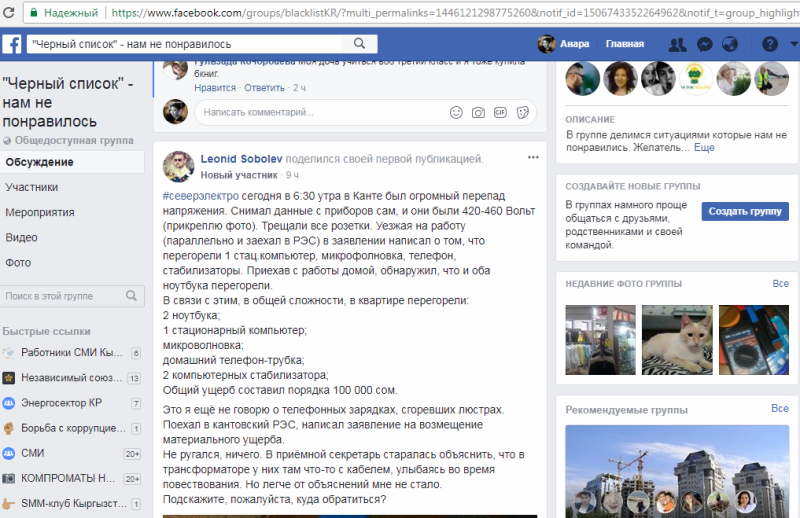Switch to the Мероприятия section
Image resolution: width=800 pixels, height=518 pixels.
point(39,212)
